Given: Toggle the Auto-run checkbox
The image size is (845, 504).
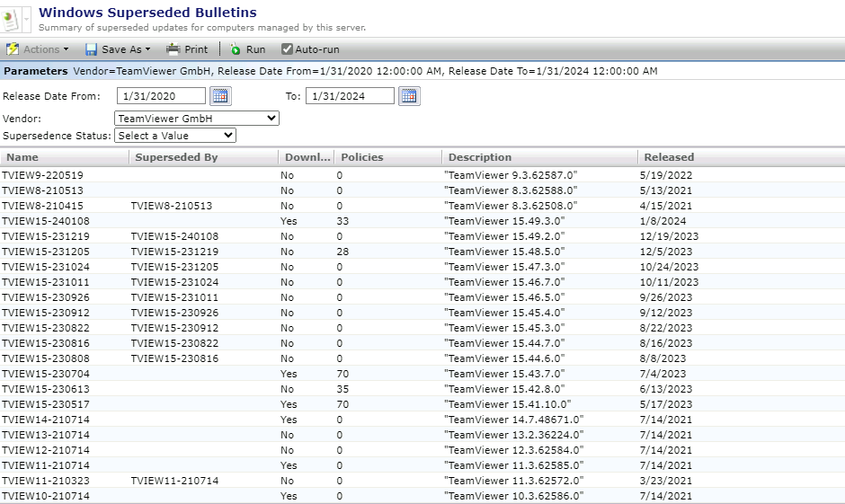Looking at the screenshot, I should tap(288, 49).
